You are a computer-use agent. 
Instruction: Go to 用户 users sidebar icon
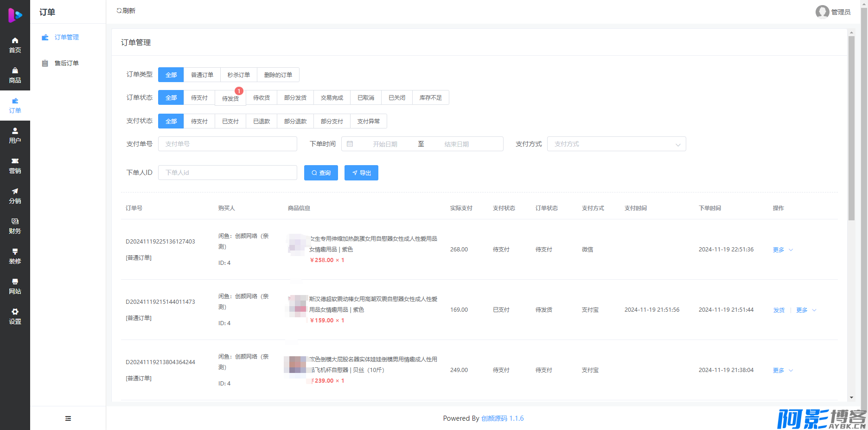15,131
